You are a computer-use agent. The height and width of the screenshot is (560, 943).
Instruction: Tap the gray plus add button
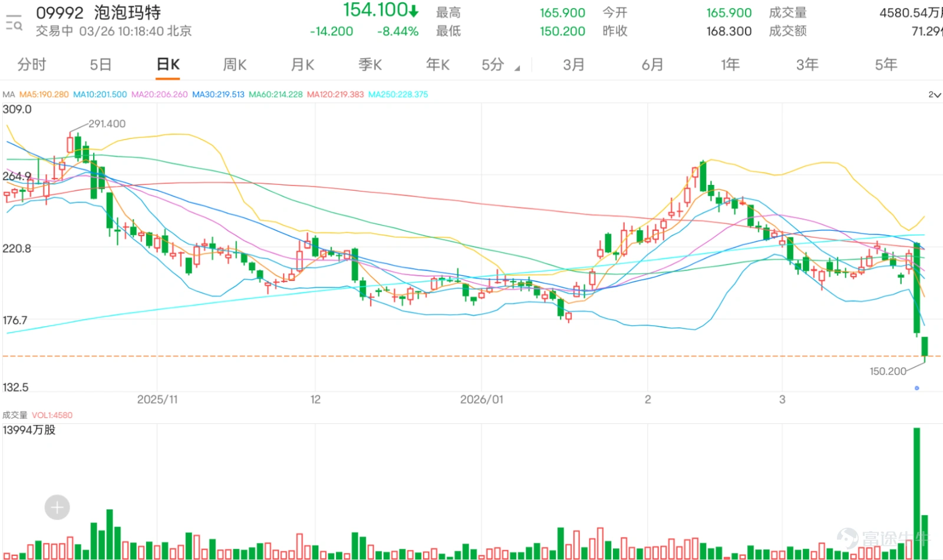[x=57, y=507]
